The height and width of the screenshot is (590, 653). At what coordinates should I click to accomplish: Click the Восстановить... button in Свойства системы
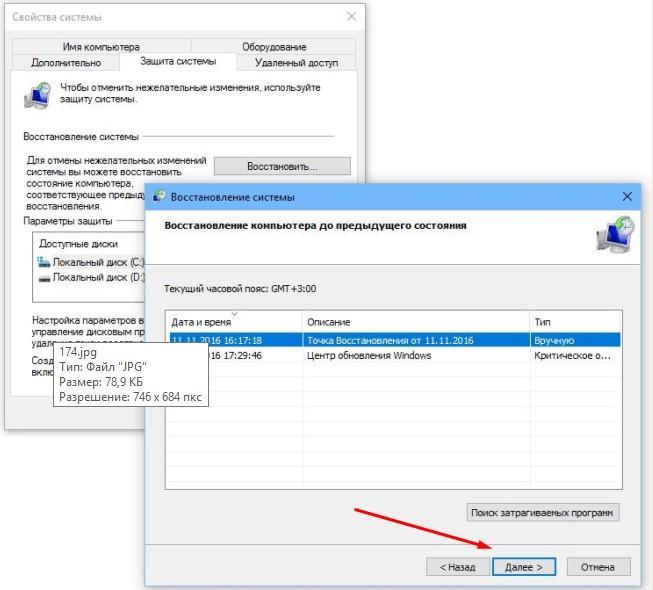pyautogui.click(x=282, y=166)
